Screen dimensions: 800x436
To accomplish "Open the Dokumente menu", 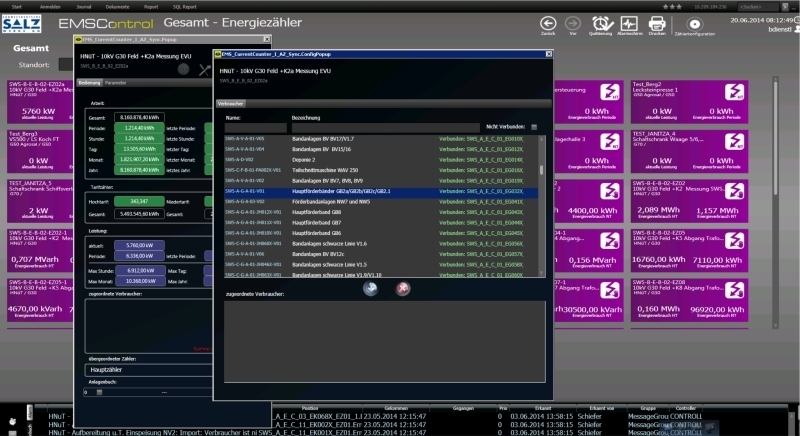I will click(117, 7).
